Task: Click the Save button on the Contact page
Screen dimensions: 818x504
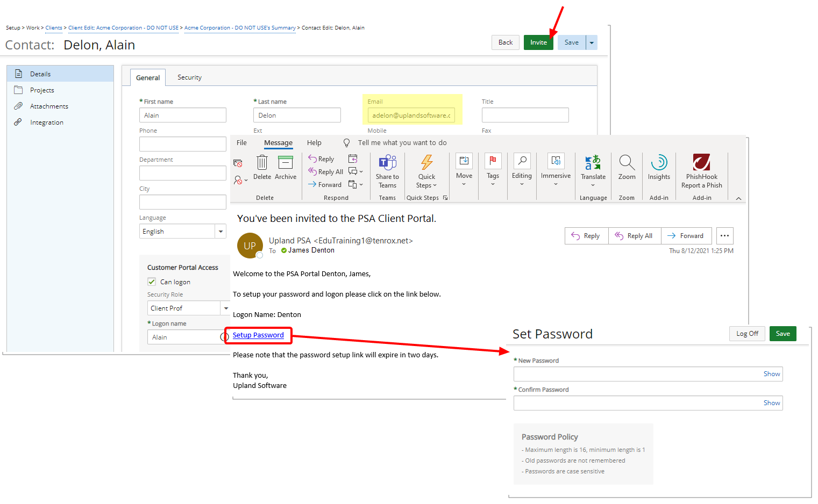Action: click(572, 42)
